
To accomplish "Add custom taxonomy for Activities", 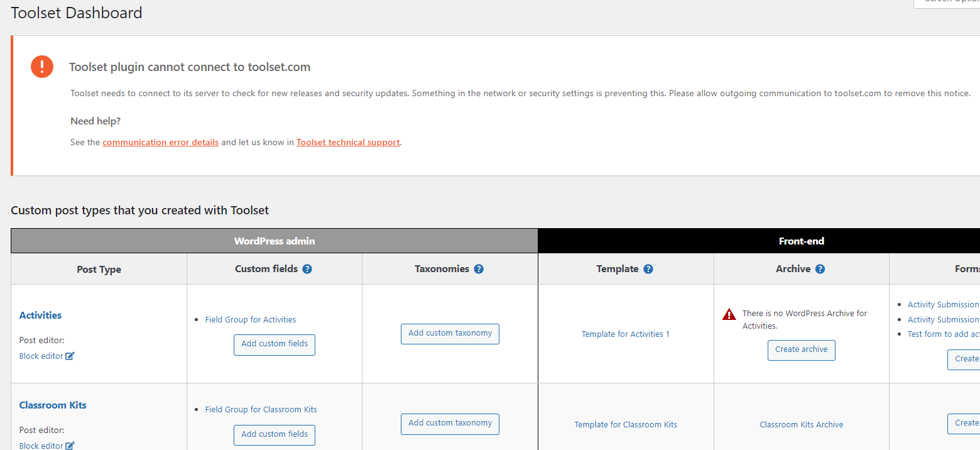I will coord(450,334).
